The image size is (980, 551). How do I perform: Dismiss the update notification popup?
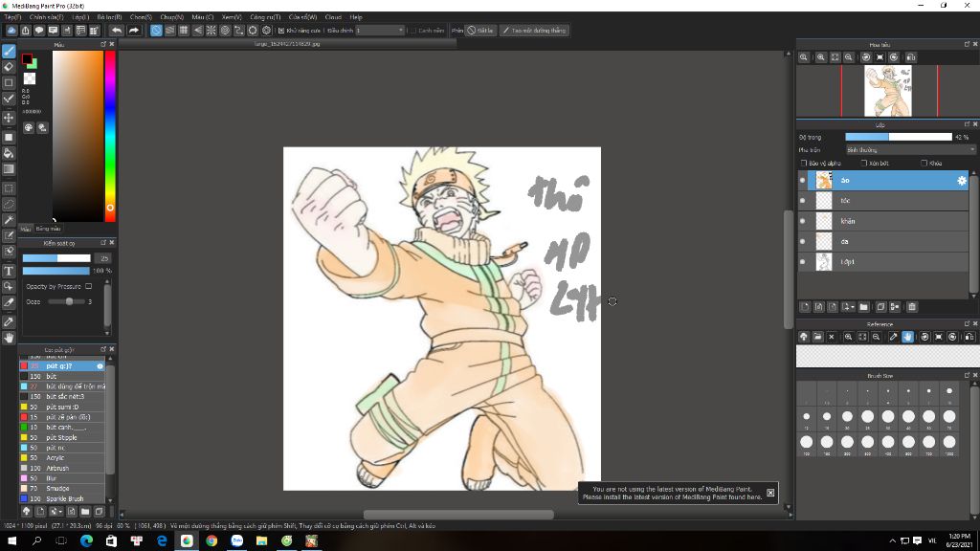pyautogui.click(x=770, y=493)
